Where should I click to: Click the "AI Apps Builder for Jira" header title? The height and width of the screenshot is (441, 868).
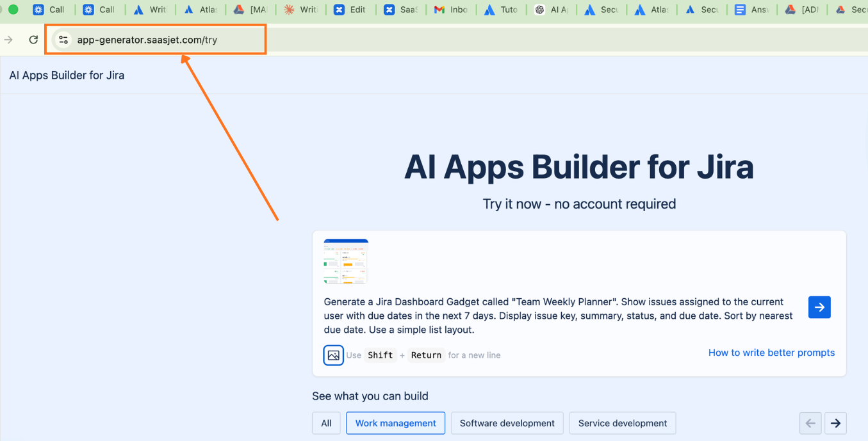click(x=67, y=76)
